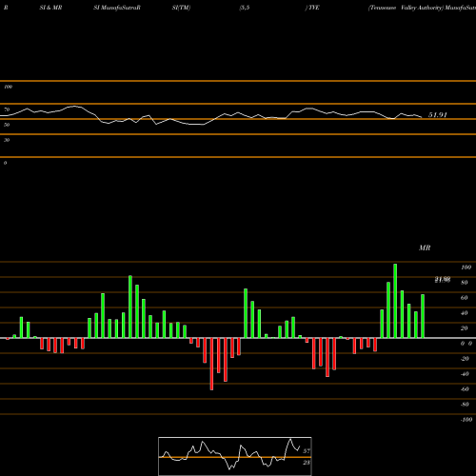Click the 'SI MunafaSutraR' header text
The height and width of the screenshot is (476, 476).
(x=117, y=8)
